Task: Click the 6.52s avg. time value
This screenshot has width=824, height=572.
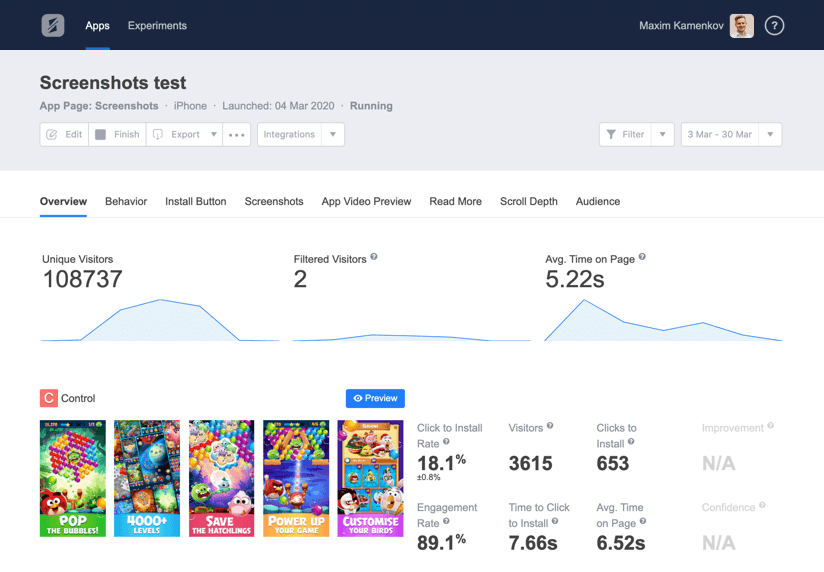Action: pyautogui.click(x=621, y=543)
